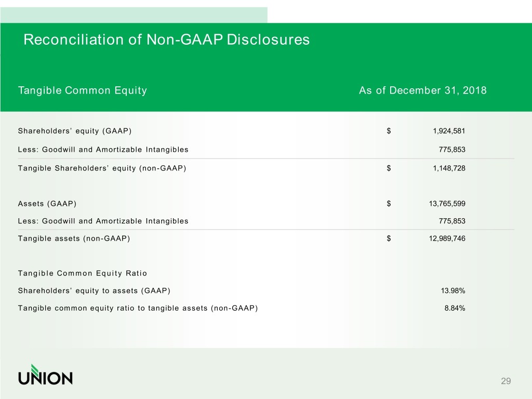Select the Shareholders' equity (GAAP) row label
The width and height of the screenshot is (532, 399).
tap(78, 130)
